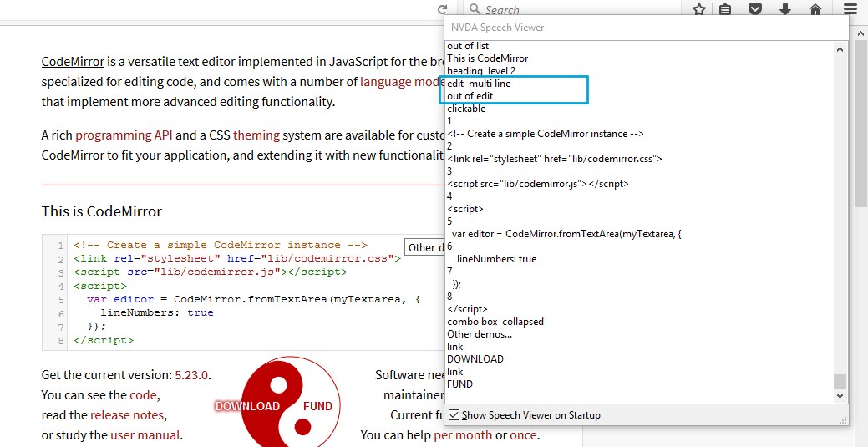Open the code link
This screenshot has height=447, width=868.
(144, 395)
